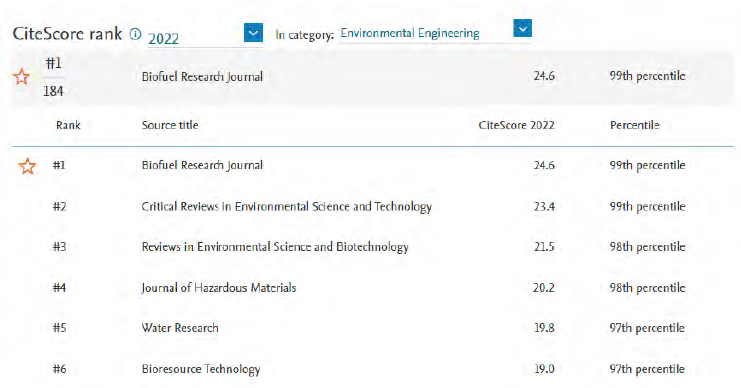The image size is (741, 388).
Task: Click the 98th percentile for Reviews in Environmental Science
Action: (x=647, y=247)
